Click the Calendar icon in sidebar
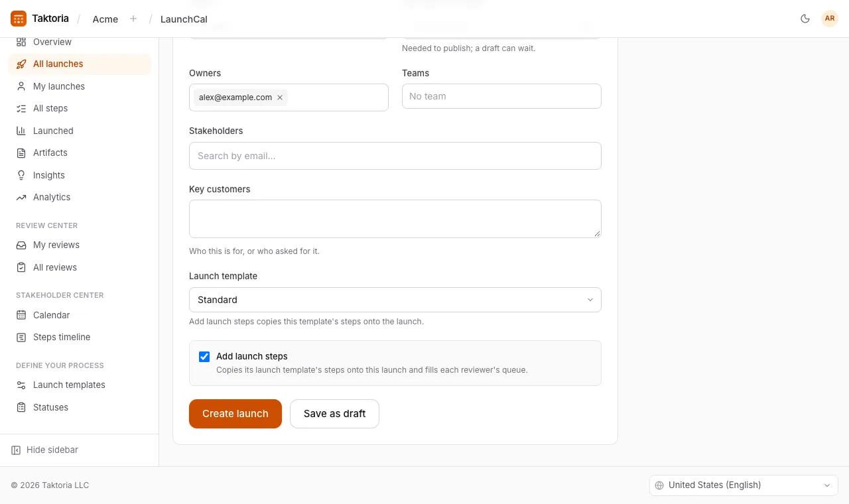This screenshot has height=504, width=849. click(x=21, y=315)
